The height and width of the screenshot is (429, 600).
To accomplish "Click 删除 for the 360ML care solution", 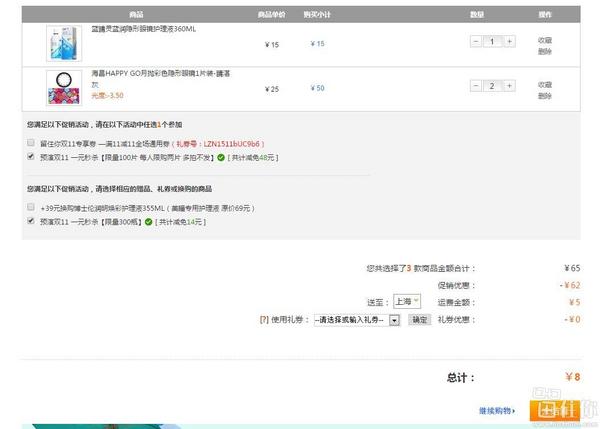I will [545, 51].
